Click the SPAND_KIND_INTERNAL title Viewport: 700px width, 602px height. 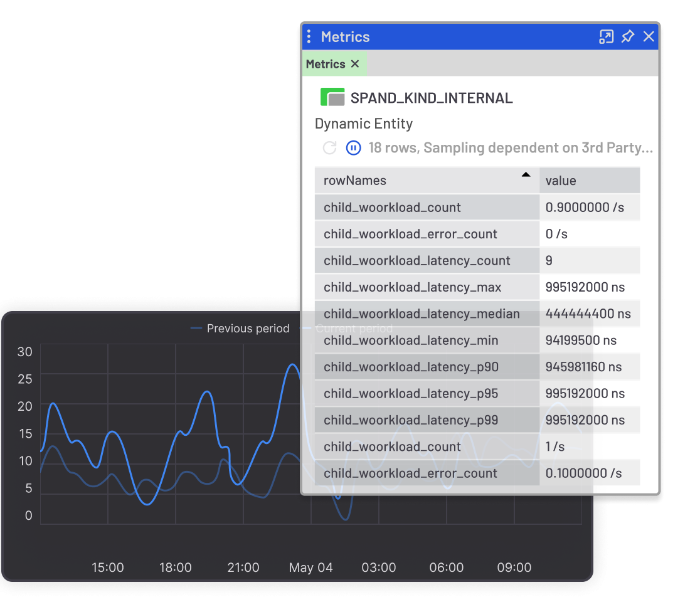click(432, 98)
